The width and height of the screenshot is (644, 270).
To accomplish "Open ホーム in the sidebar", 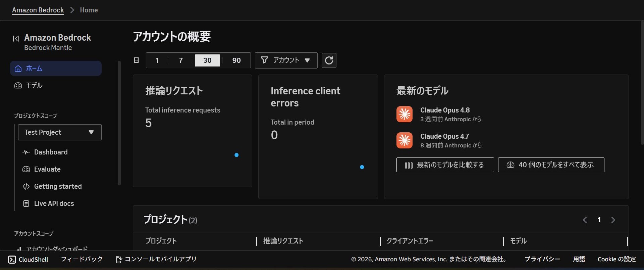I will [x=56, y=69].
